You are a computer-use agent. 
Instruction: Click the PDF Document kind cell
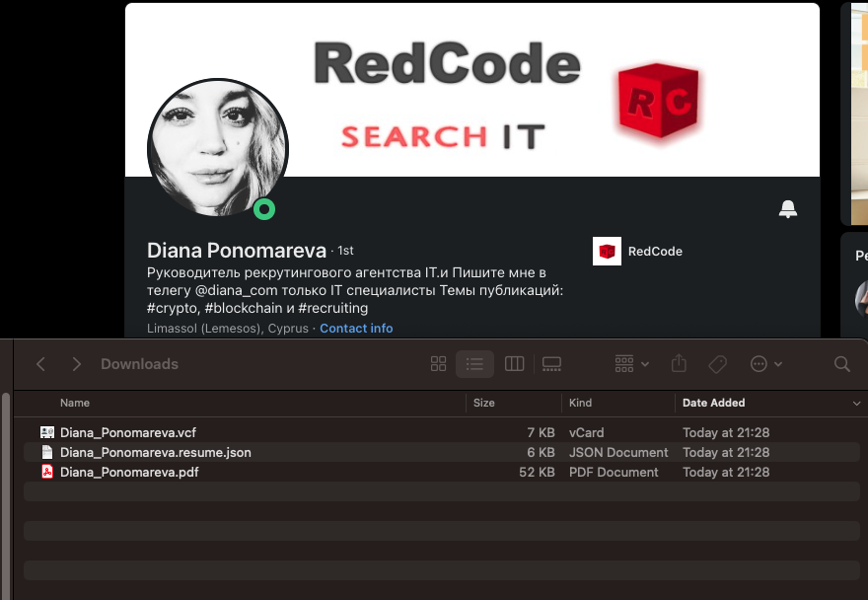click(x=614, y=472)
